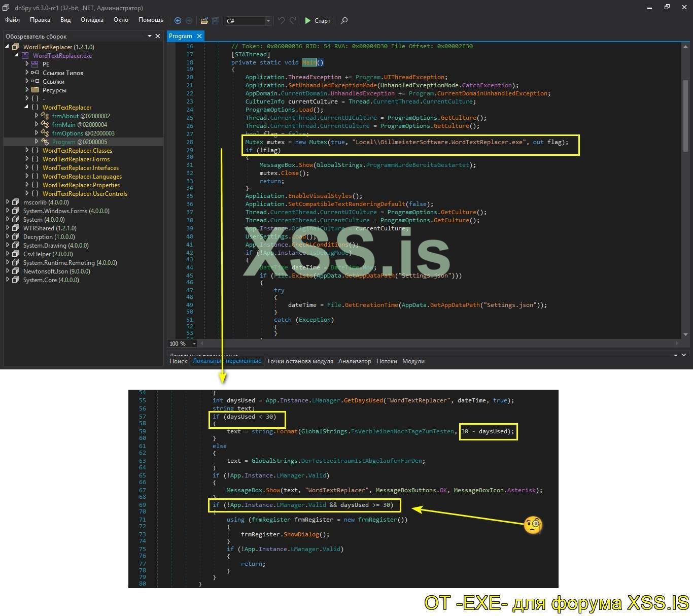The height and width of the screenshot is (616, 693).
Task: Click the Старт debug button
Action: click(318, 21)
